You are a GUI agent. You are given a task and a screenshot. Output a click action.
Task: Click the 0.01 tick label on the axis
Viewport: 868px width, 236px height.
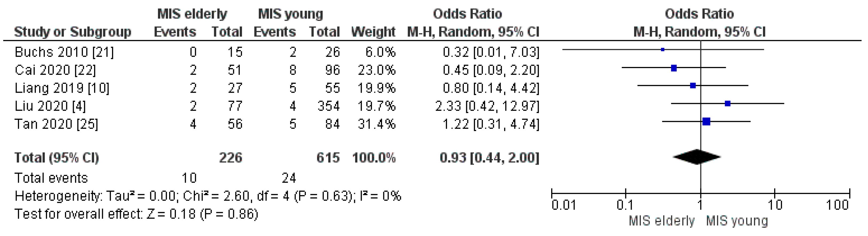tap(564, 205)
